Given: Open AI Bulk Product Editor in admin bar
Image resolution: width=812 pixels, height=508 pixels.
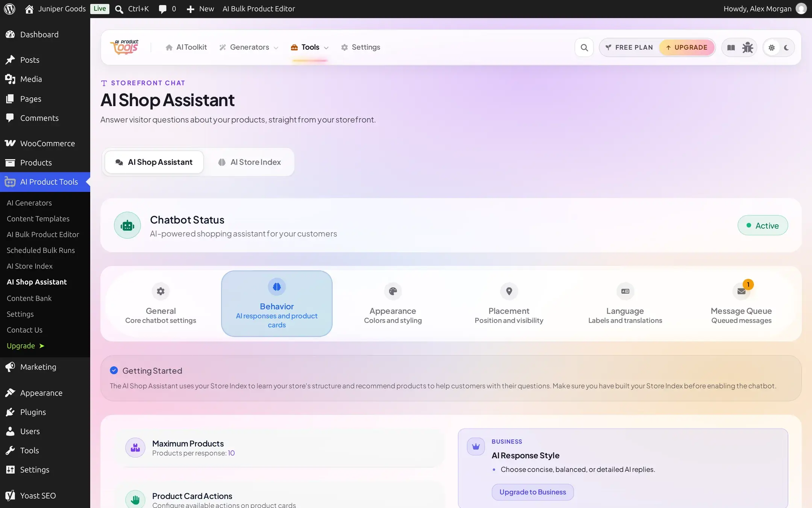Looking at the screenshot, I should click(x=259, y=9).
